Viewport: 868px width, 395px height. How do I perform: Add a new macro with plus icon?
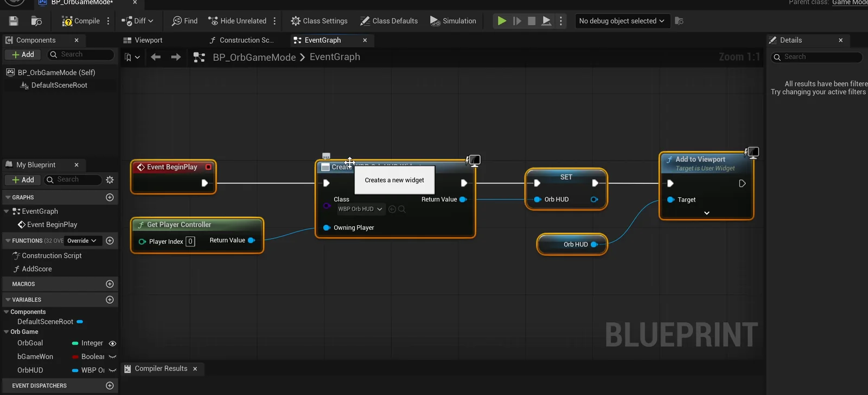coord(110,284)
